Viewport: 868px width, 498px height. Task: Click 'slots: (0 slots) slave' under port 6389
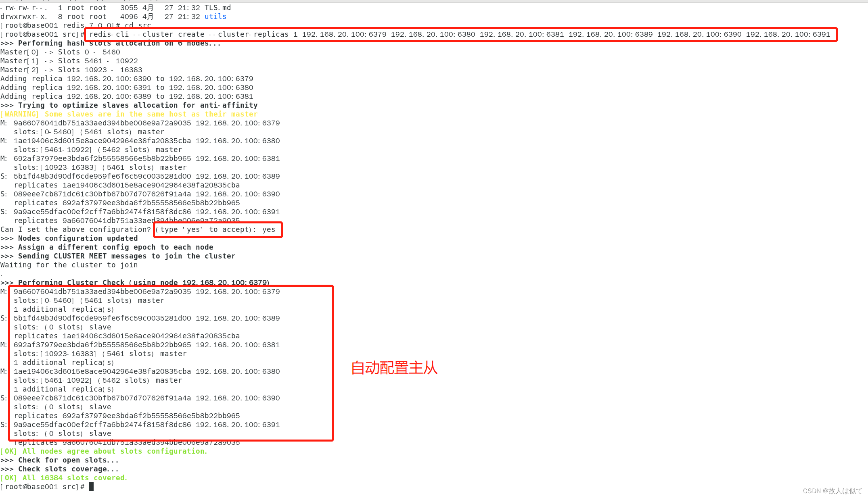point(63,327)
